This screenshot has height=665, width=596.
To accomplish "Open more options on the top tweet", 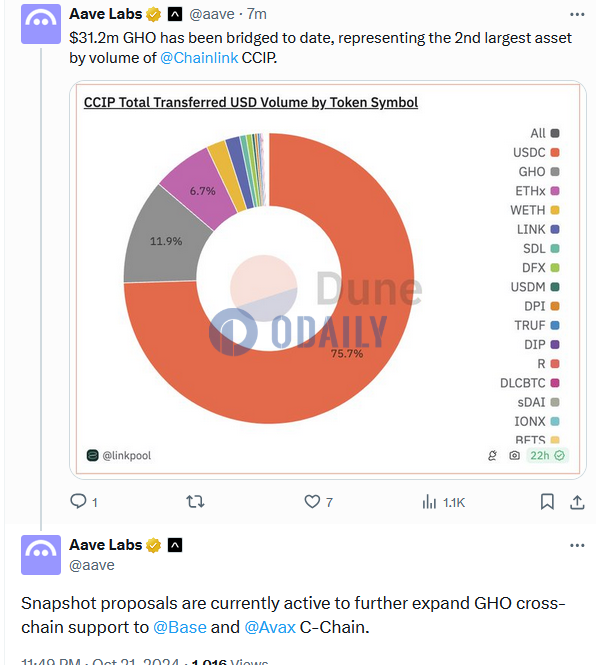I will pos(577,14).
